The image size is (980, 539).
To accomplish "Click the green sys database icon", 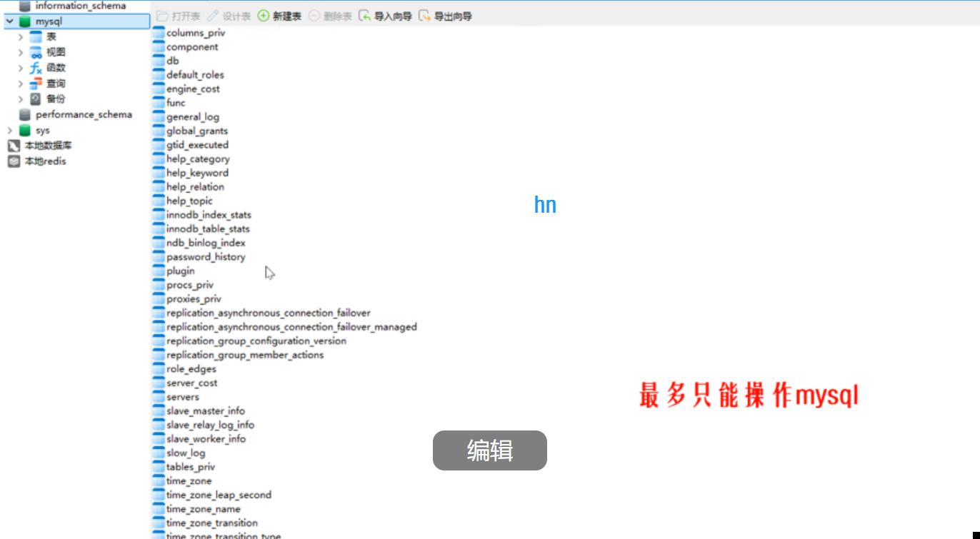I will coord(25,131).
